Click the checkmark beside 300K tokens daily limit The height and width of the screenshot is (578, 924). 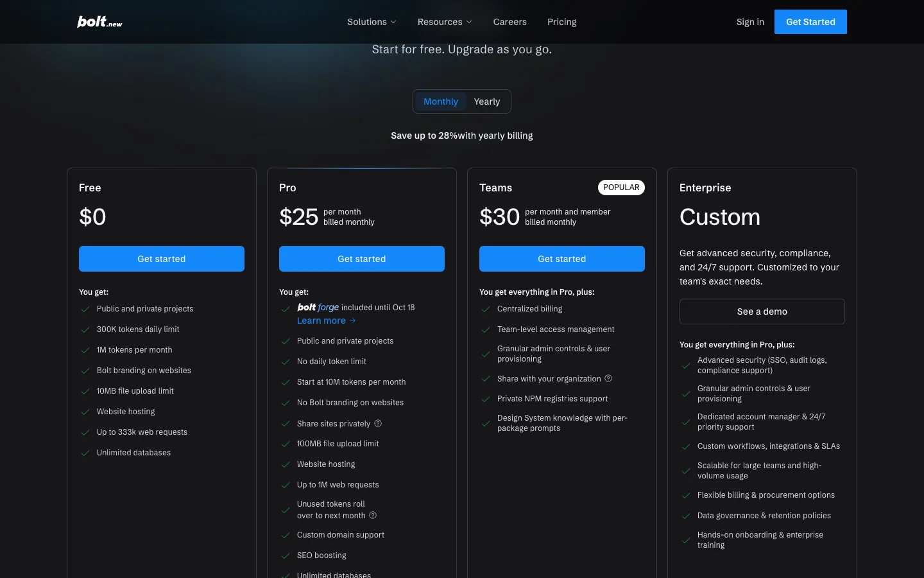pyautogui.click(x=85, y=329)
